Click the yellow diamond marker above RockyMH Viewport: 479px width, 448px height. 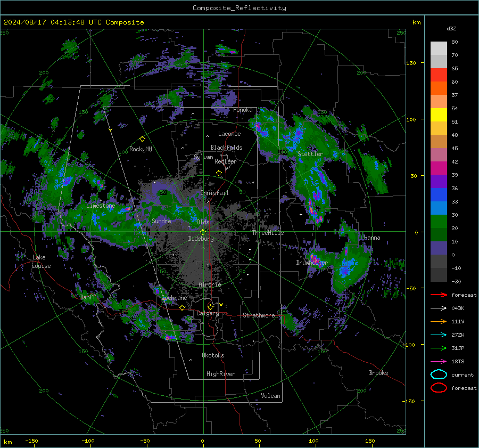(x=142, y=139)
